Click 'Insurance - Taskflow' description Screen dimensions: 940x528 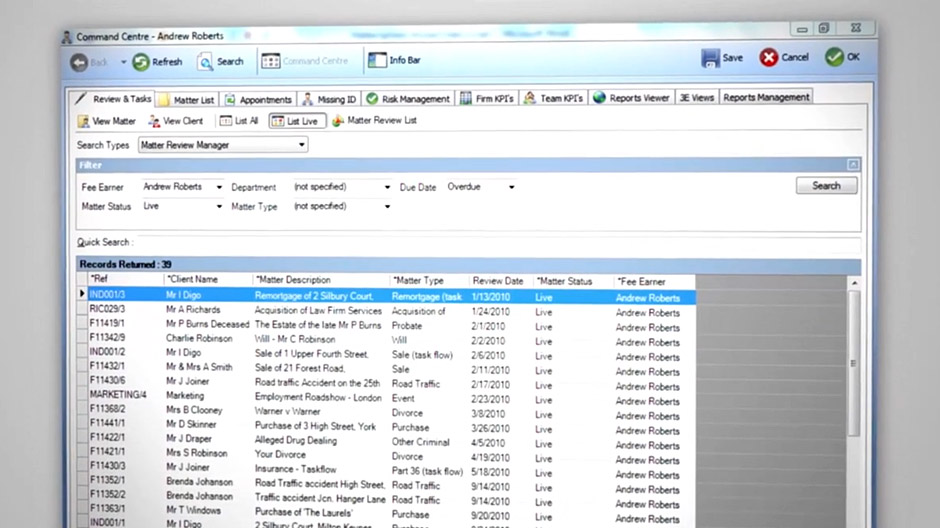(296, 469)
